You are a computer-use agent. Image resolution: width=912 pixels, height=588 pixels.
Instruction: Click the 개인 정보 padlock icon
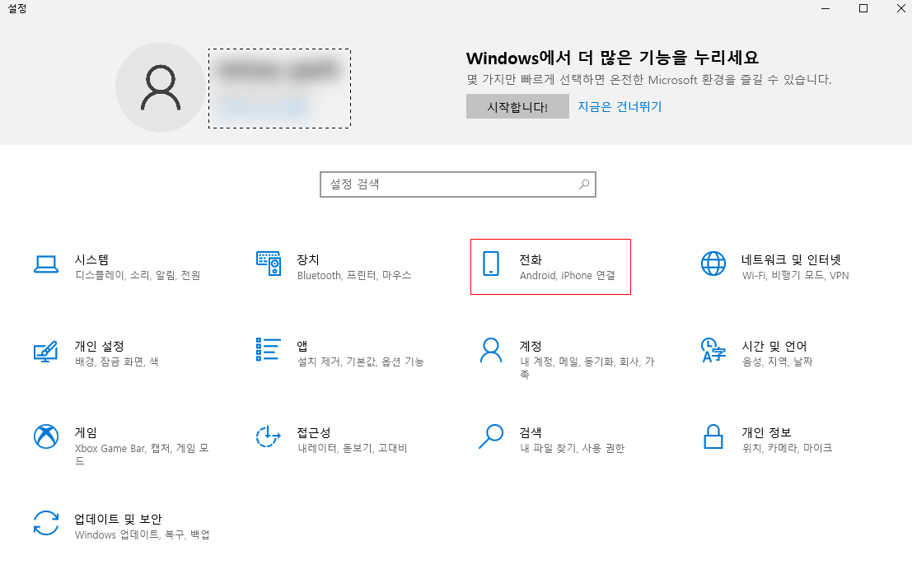click(713, 436)
